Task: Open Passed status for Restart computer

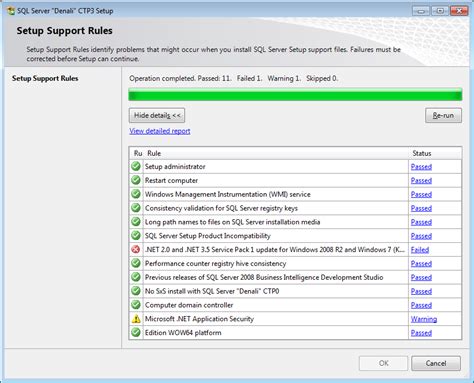Action: point(421,181)
